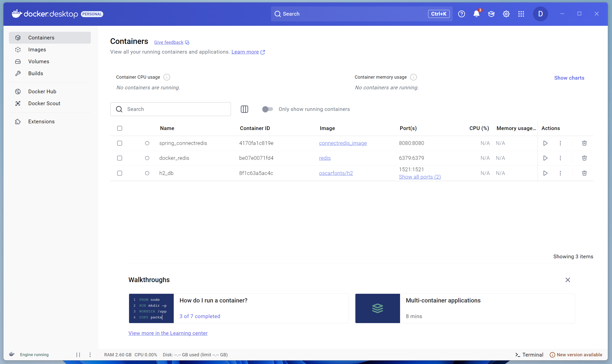Open the Builds section
The image size is (612, 364).
pyautogui.click(x=50, y=73)
